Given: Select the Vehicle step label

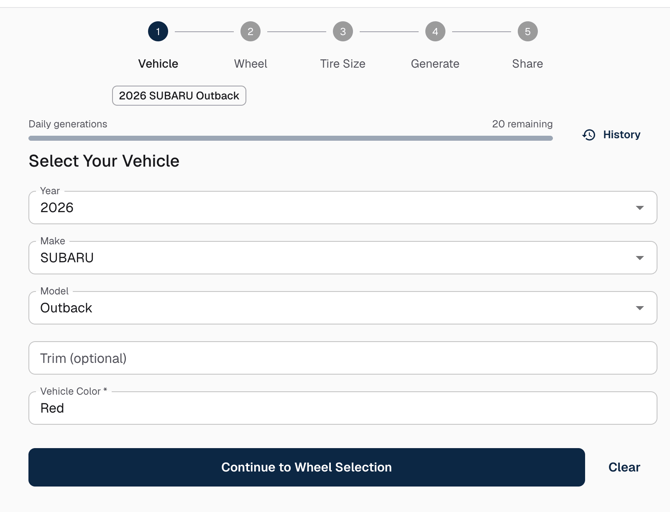Looking at the screenshot, I should pyautogui.click(x=158, y=64).
